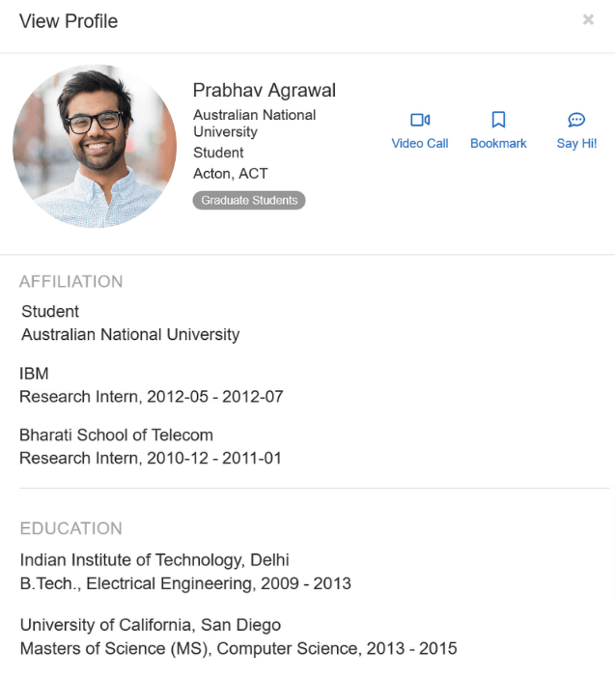Click Prabhav Agrawal's profile photo

pos(95,146)
